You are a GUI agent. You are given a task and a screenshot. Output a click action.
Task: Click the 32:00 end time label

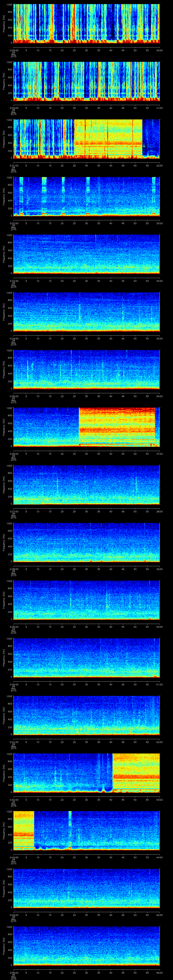159,166
